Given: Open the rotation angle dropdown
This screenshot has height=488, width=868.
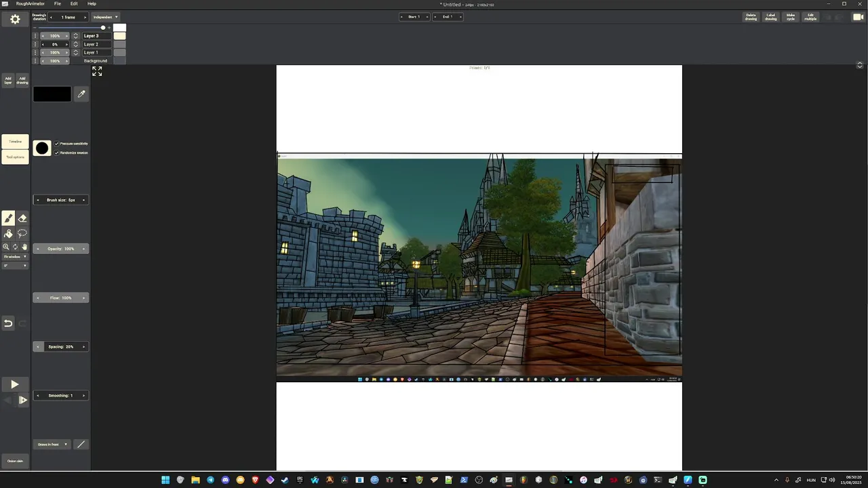Looking at the screenshot, I should point(15,266).
